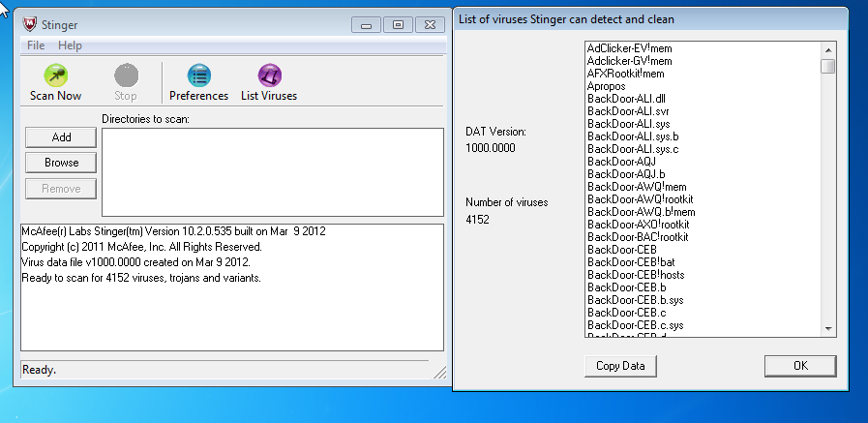Click the Ready to scan for 4152 viruses line
The image size is (868, 423).
[x=141, y=278]
